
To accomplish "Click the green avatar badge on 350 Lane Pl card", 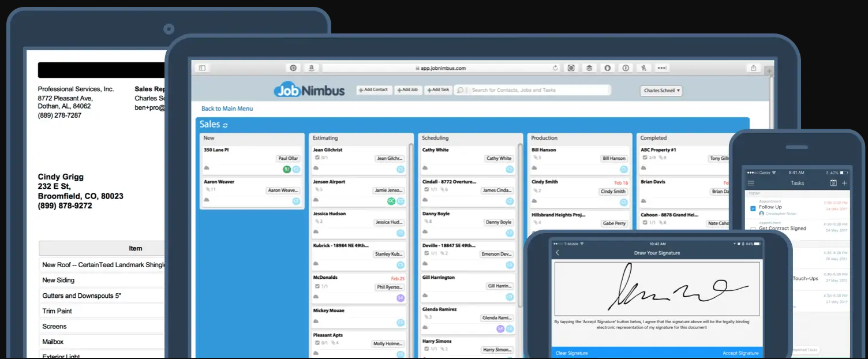I will click(287, 169).
